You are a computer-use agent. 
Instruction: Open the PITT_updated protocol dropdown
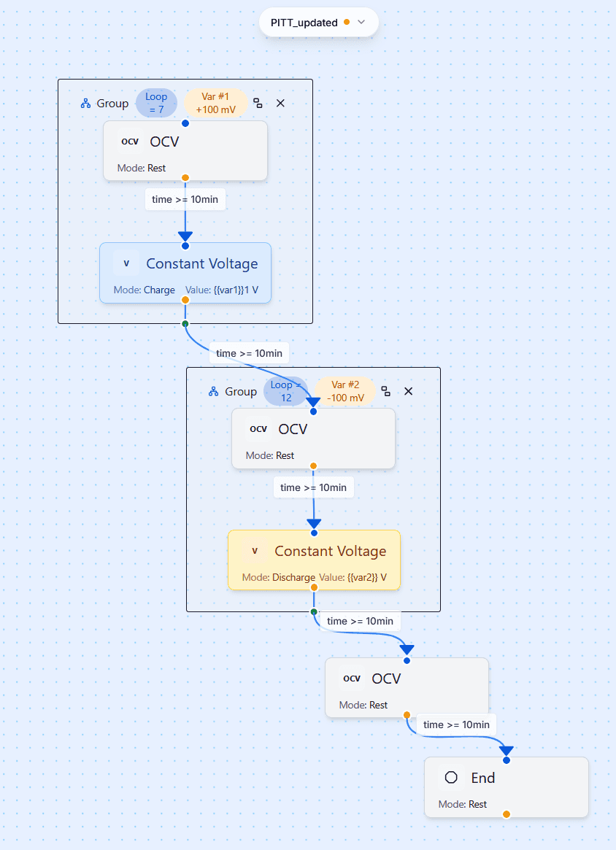pos(361,22)
